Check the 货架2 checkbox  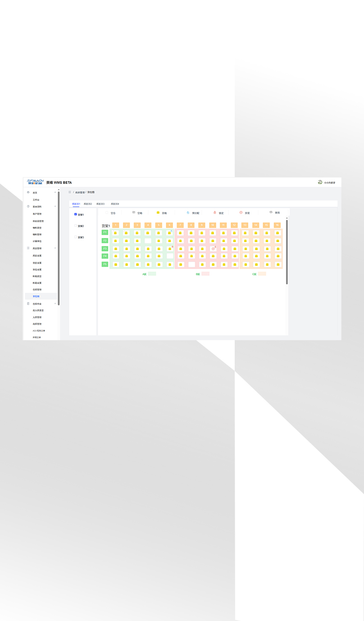point(76,226)
